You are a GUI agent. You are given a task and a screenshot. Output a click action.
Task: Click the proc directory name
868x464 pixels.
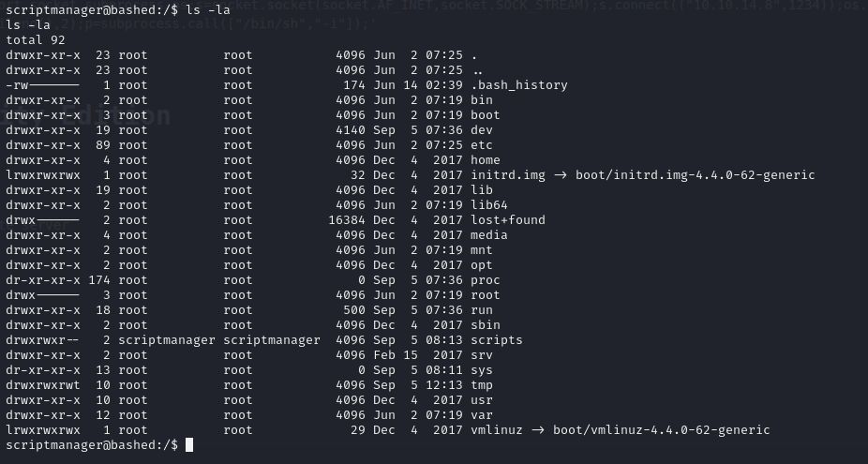coord(485,280)
